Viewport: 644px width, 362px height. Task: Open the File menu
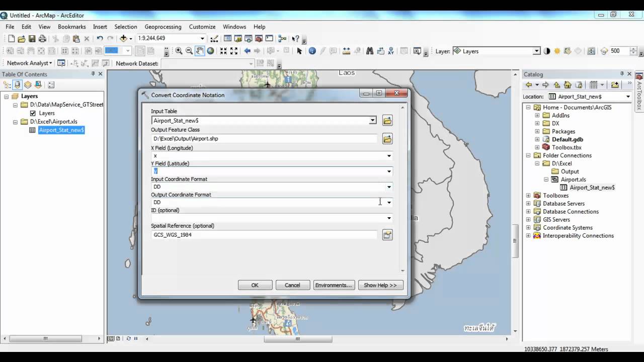10,27
